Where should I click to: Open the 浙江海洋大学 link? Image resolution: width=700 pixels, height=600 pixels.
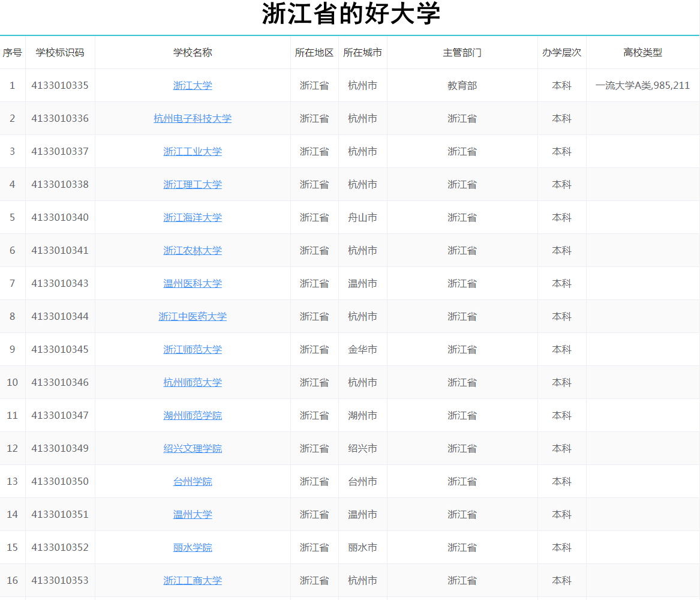tap(192, 217)
